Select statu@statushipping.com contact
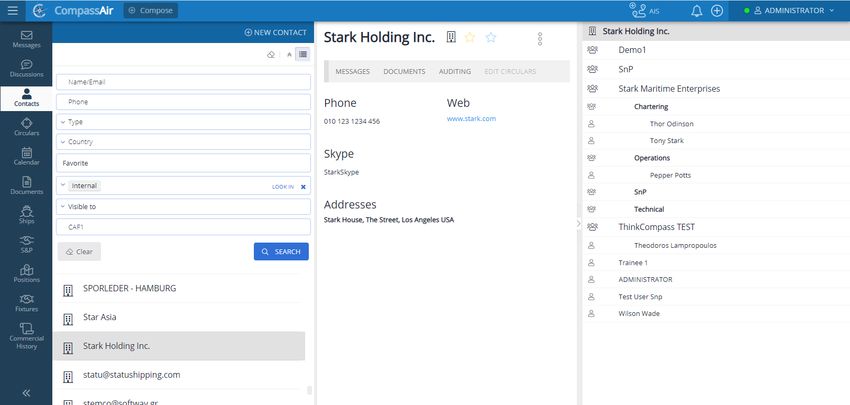 click(179, 375)
